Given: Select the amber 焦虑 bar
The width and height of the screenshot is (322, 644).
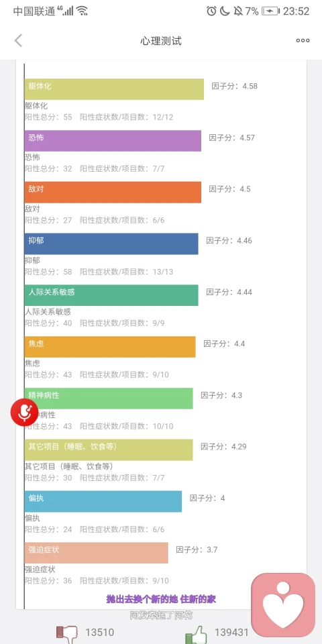Looking at the screenshot, I should tap(110, 347).
